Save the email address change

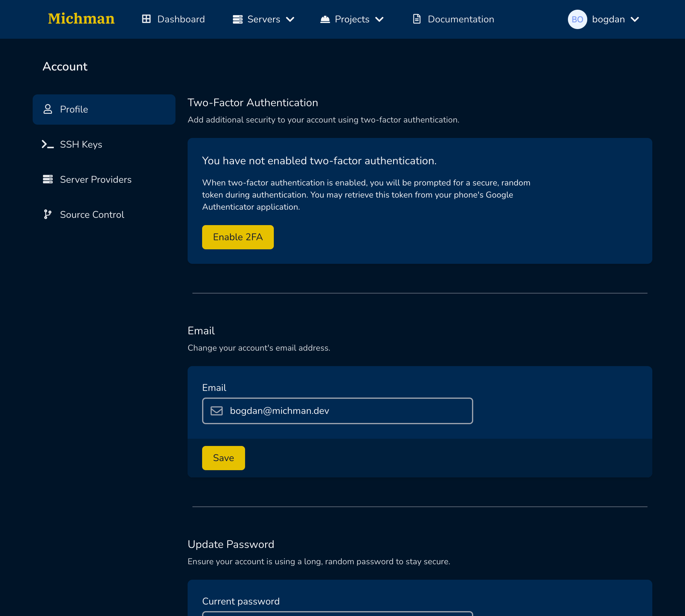[223, 458]
